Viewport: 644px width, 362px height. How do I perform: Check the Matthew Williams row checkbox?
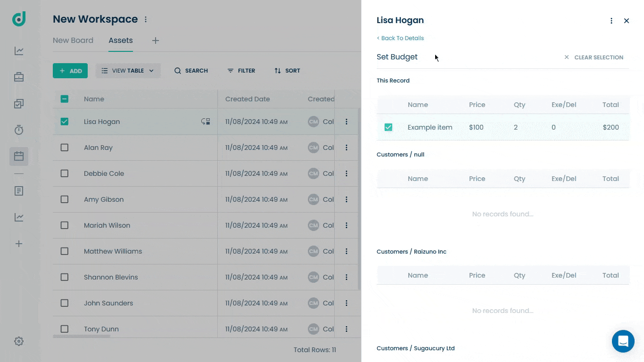(65, 251)
